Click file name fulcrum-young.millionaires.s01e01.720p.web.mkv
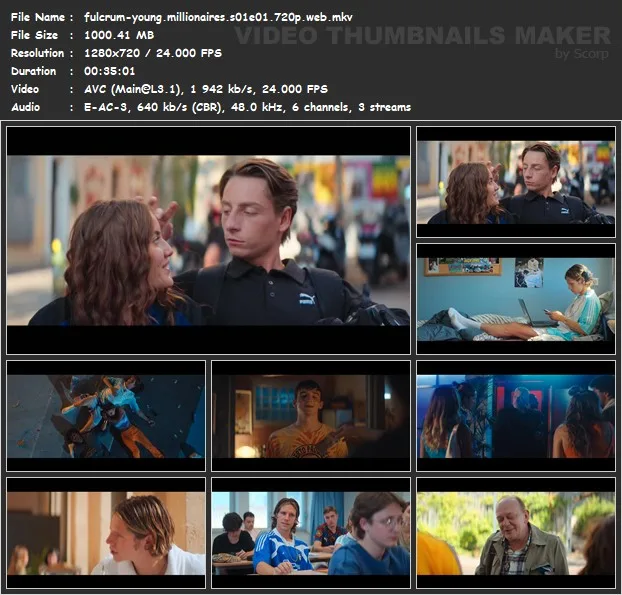Viewport: 622px width, 595px height. pyautogui.click(x=218, y=17)
